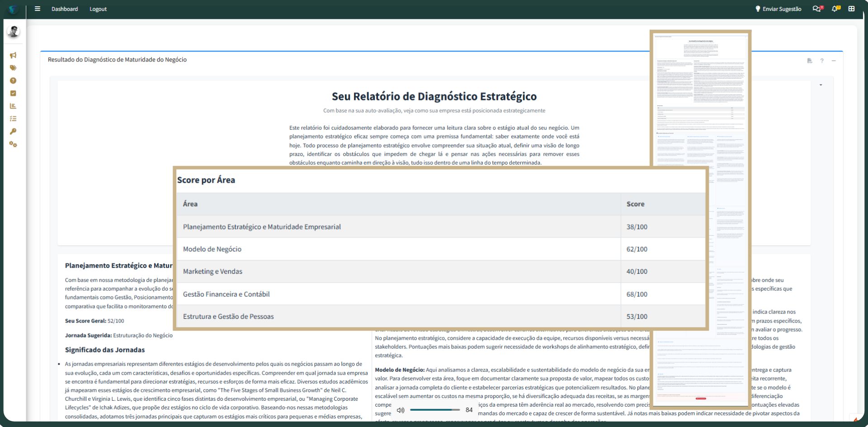The image size is (868, 427).
Task: Export report with the PDF file icon
Action: point(810,61)
